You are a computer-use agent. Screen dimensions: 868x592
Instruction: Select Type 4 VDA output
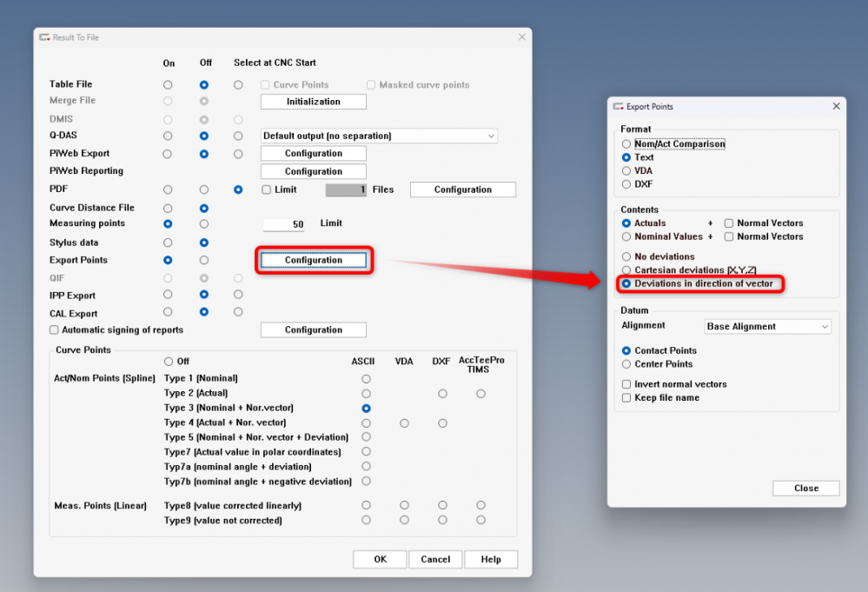click(404, 423)
